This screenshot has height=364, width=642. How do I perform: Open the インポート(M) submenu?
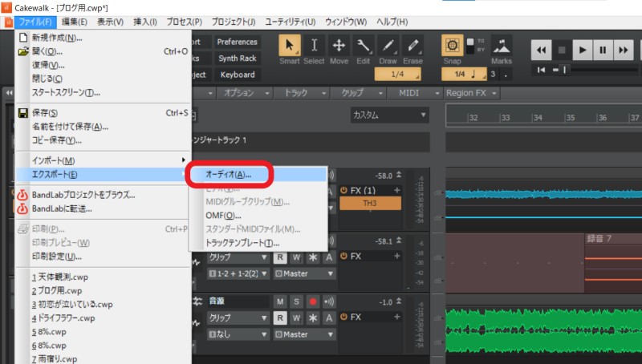click(104, 160)
